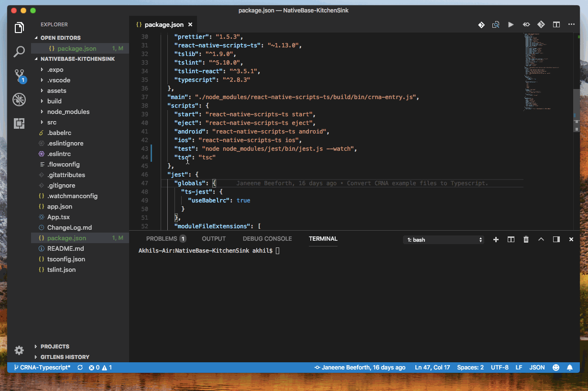
Task: Click the run play icon in editor toolbar
Action: [511, 24]
